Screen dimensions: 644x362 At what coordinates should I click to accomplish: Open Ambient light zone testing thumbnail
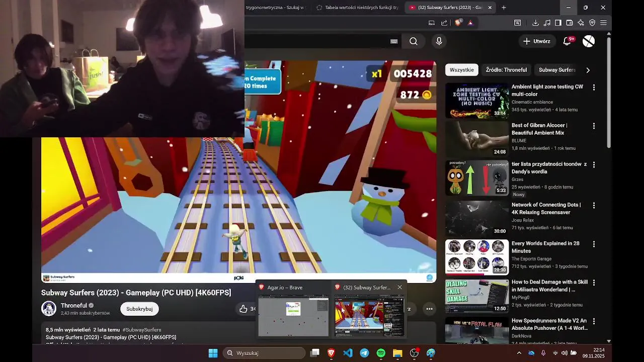click(477, 100)
